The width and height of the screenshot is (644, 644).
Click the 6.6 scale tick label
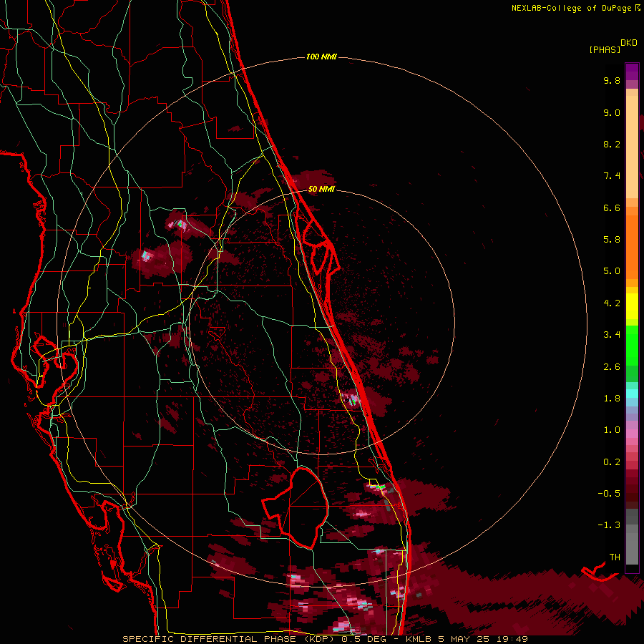(x=612, y=208)
